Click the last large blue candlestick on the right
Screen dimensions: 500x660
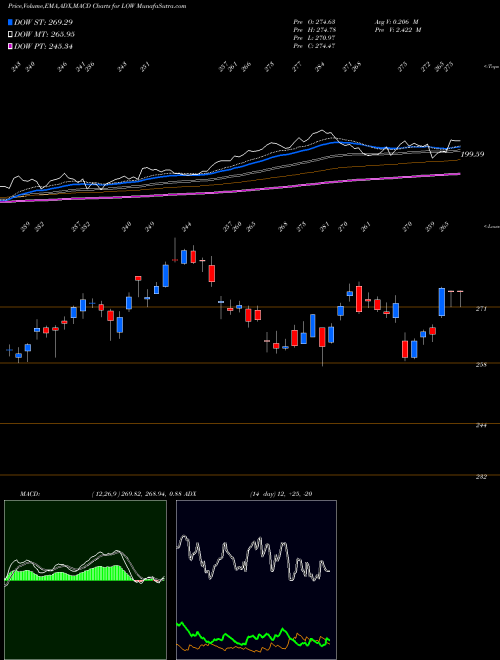[x=441, y=302]
